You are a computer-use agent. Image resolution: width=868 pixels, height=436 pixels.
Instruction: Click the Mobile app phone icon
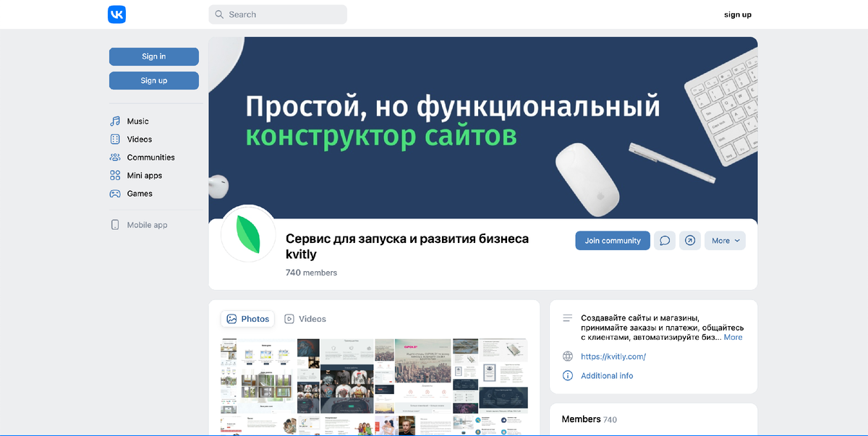click(115, 225)
